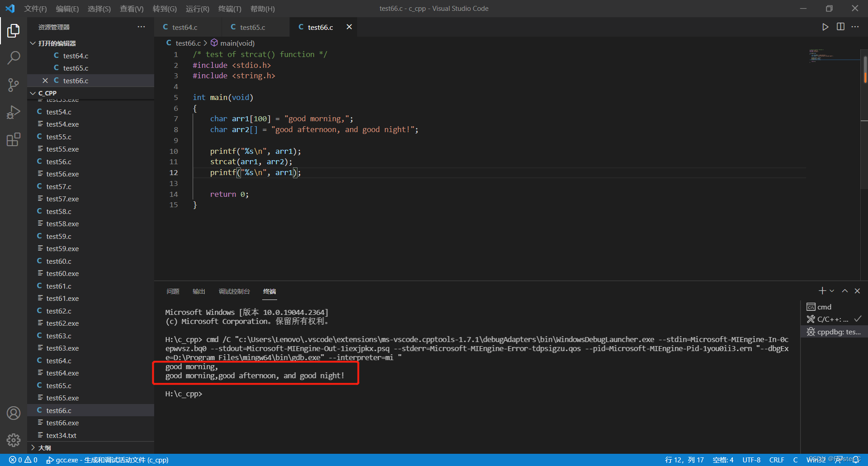Screen dimensions: 868x466
Task: Maximize the panel with up chevron
Action: click(x=844, y=291)
